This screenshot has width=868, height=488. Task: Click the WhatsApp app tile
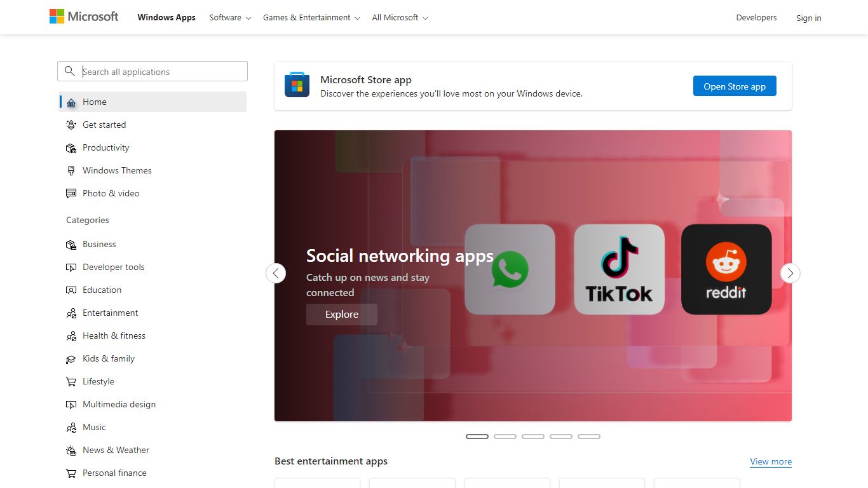[510, 269]
